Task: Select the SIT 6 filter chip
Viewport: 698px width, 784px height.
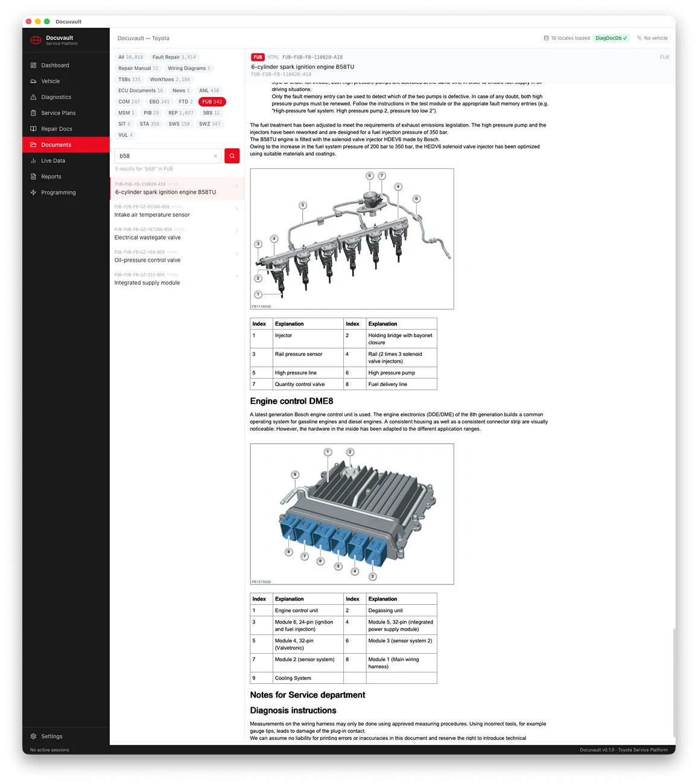Action: point(124,124)
